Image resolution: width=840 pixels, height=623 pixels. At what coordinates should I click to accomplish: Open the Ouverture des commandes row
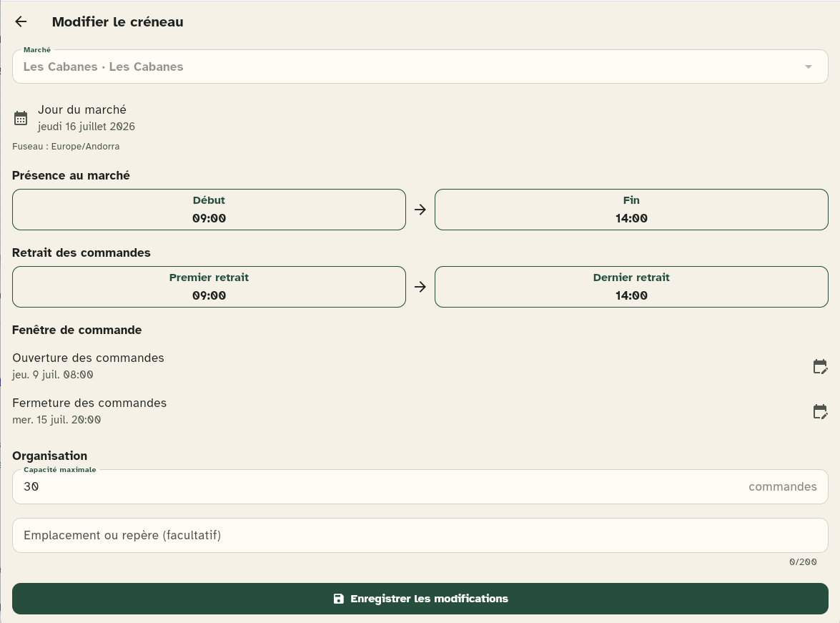(420, 366)
